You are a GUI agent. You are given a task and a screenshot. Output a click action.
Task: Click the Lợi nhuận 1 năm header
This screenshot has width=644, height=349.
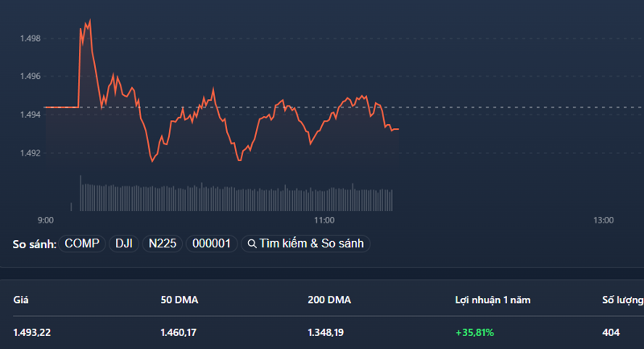[493, 300]
